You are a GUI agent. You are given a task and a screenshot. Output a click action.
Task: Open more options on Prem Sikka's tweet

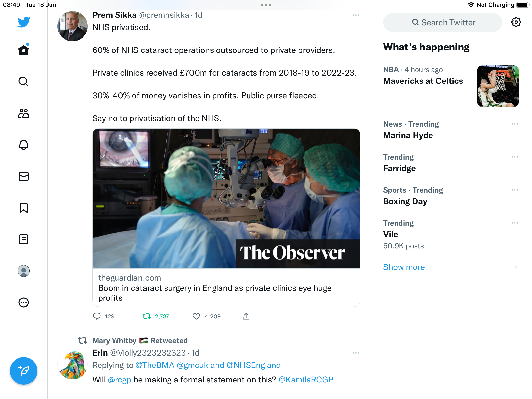click(x=356, y=15)
